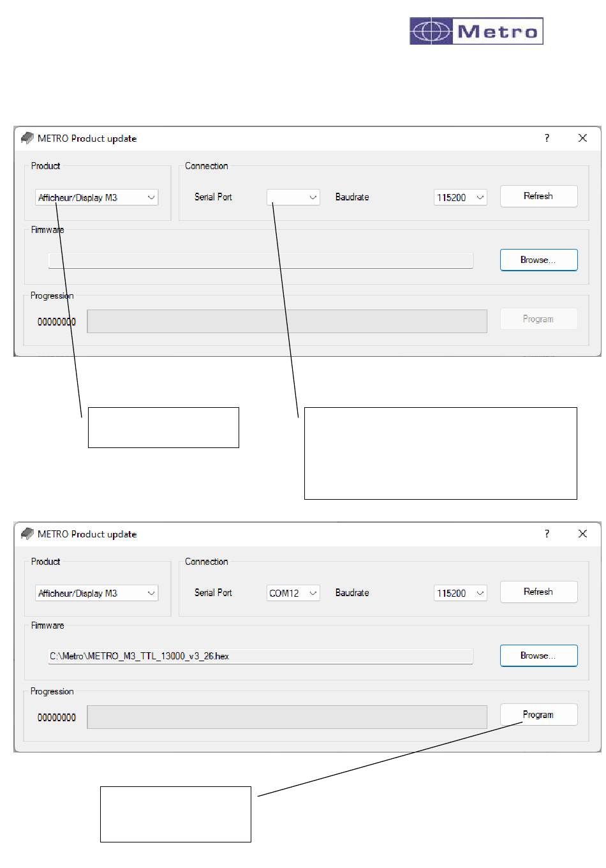Viewport: 606px width, 868px height.
Task: Open the ? help in the empty-Serial-Port dialog
Action: [x=547, y=138]
